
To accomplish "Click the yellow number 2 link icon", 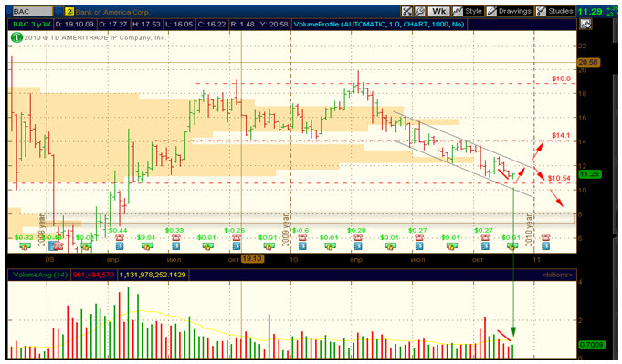I will pyautogui.click(x=69, y=12).
